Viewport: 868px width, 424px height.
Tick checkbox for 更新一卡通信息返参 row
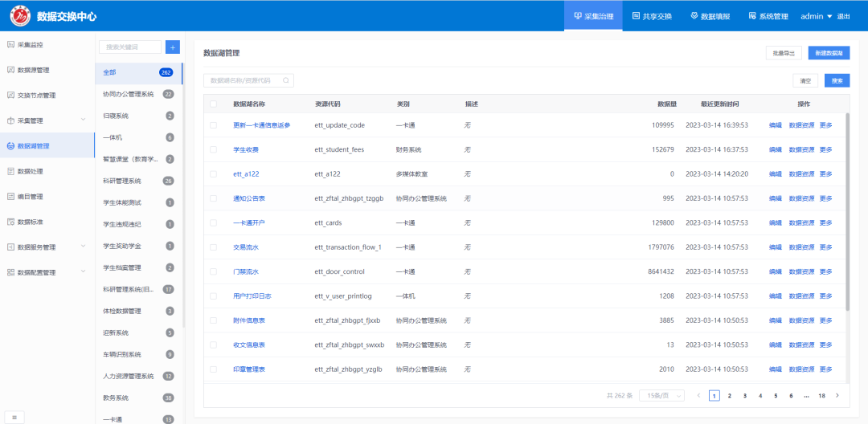click(x=214, y=125)
